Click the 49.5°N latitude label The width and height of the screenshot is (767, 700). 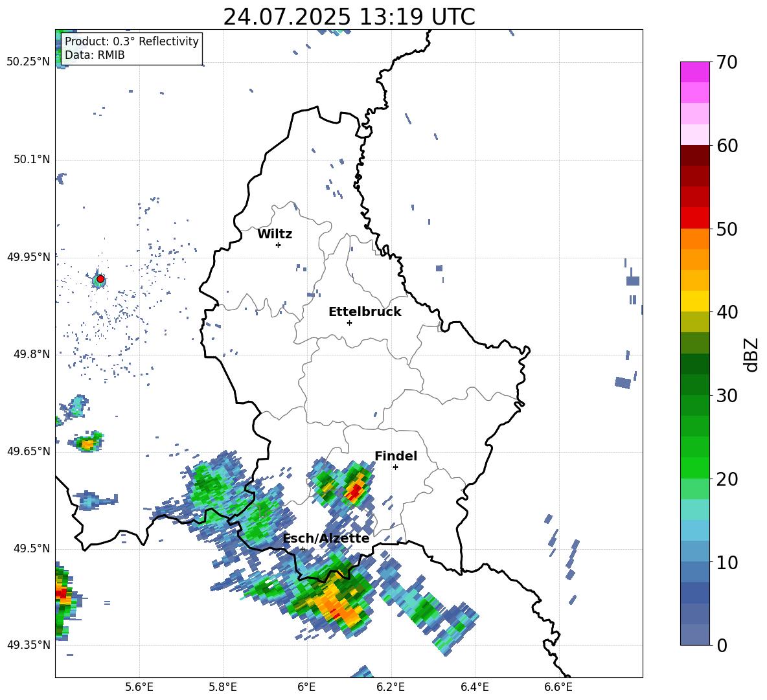click(32, 548)
